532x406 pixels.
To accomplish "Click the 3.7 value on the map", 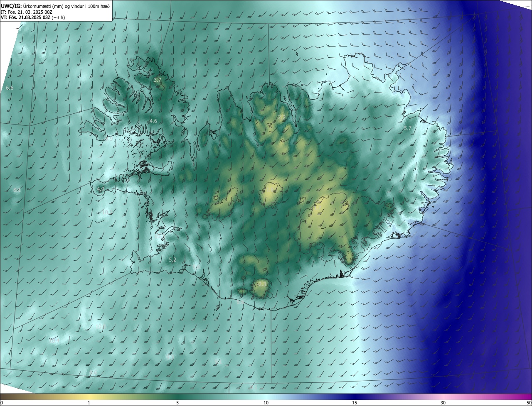I will (x=158, y=80).
